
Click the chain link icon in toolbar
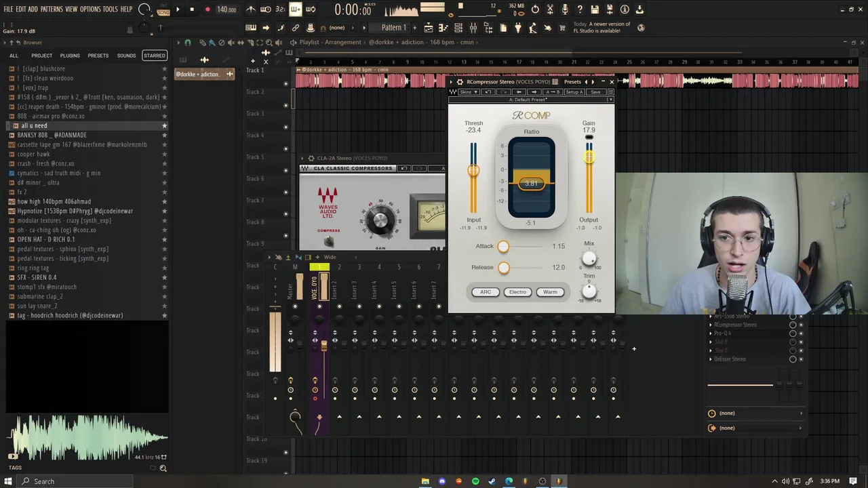pos(296,28)
